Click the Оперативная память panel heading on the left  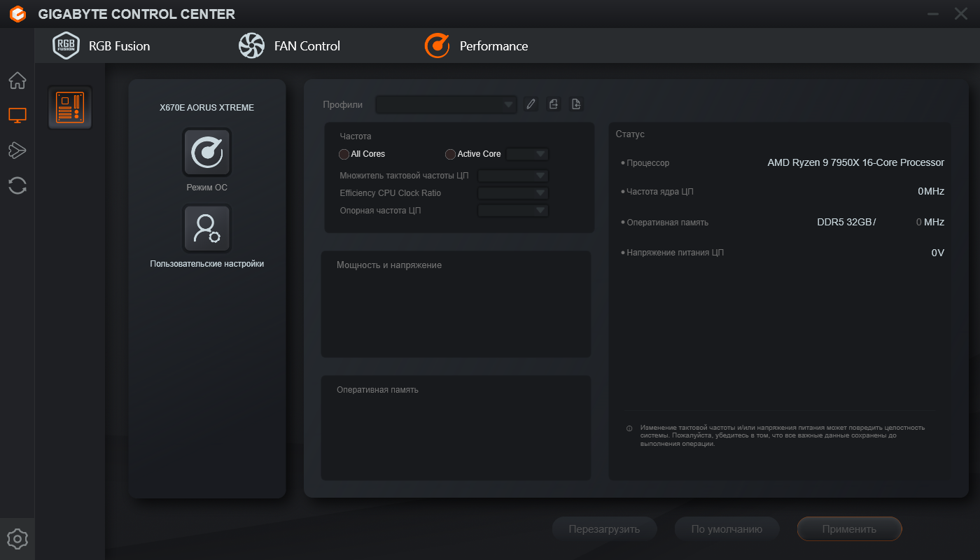(377, 390)
